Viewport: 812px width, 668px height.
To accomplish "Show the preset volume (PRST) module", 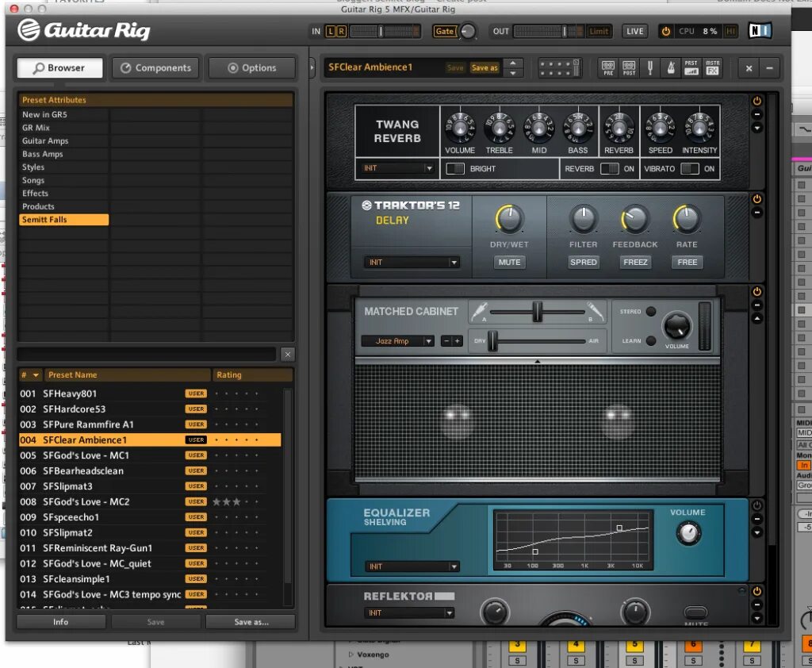I will [691, 68].
